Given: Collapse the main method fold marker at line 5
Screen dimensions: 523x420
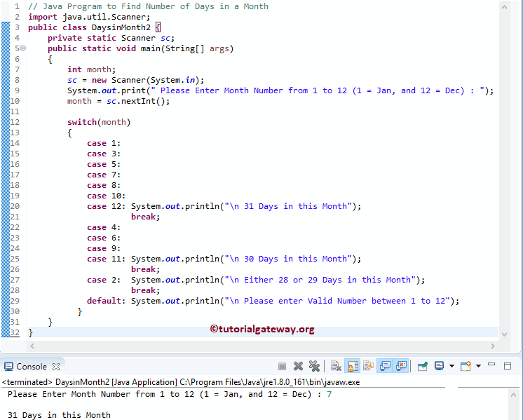Looking at the screenshot, I should click(x=22, y=48).
